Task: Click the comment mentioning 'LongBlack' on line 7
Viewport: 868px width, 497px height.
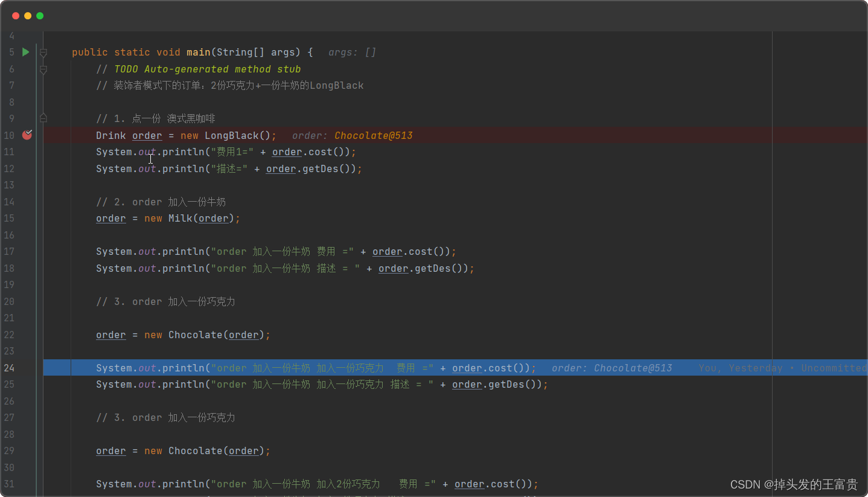Action: (x=230, y=86)
